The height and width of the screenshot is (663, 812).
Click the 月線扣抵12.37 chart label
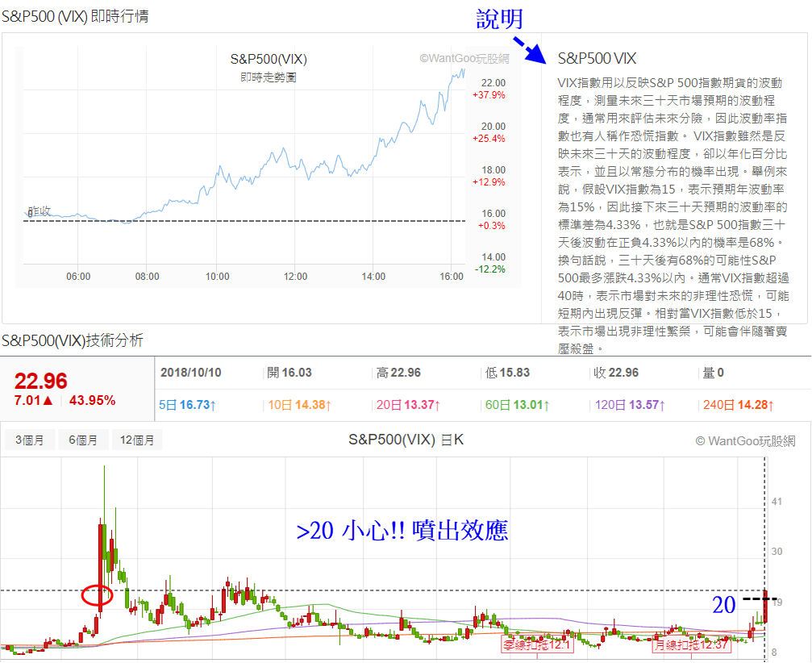pyautogui.click(x=691, y=644)
